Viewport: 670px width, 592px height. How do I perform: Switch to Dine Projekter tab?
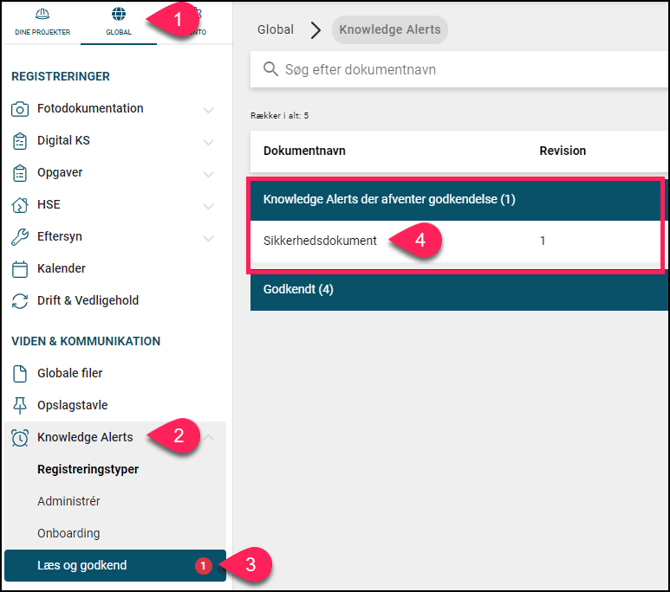pyautogui.click(x=42, y=22)
